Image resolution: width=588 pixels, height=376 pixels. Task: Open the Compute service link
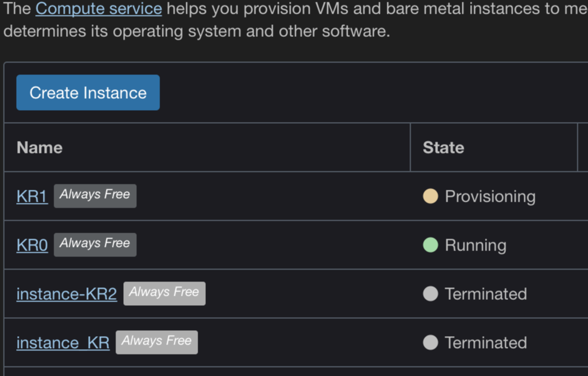click(x=98, y=9)
